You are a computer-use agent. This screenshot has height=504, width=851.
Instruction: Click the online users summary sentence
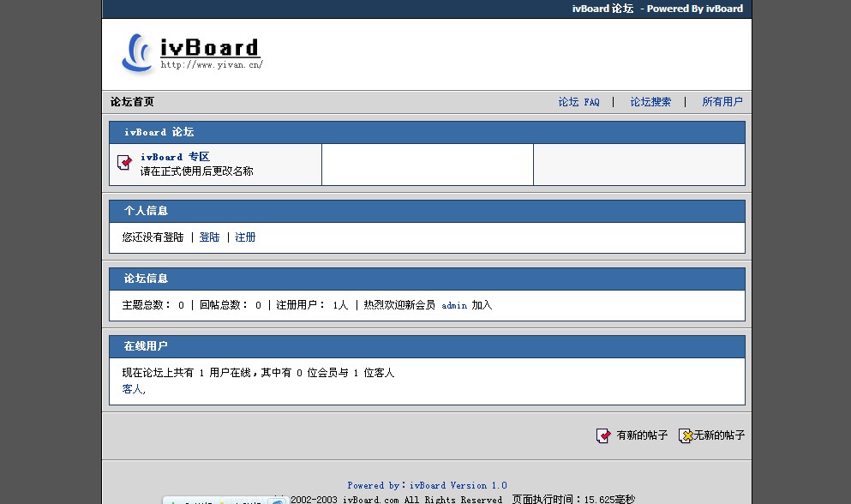pyautogui.click(x=258, y=373)
